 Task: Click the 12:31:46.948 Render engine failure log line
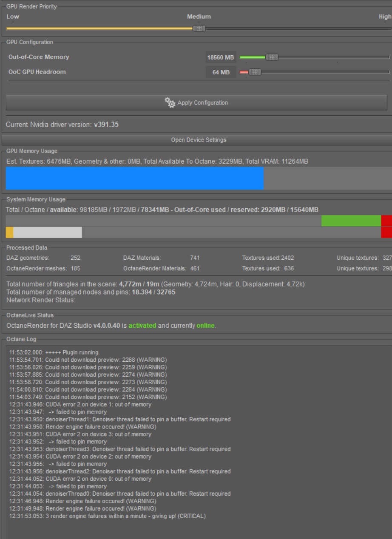click(83, 501)
